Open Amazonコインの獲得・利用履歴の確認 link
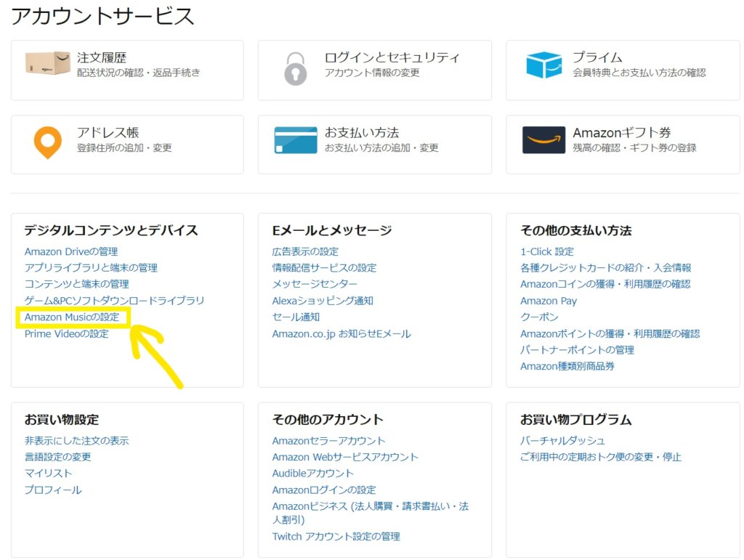Screen dimensions: 744x560 click(605, 284)
